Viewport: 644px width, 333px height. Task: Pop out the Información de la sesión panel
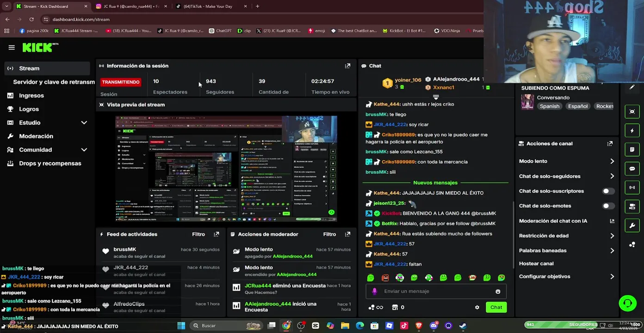[347, 66]
